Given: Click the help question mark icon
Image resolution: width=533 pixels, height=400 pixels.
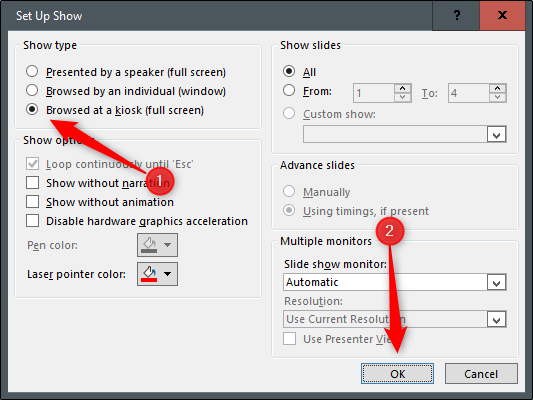Looking at the screenshot, I should coord(456,15).
